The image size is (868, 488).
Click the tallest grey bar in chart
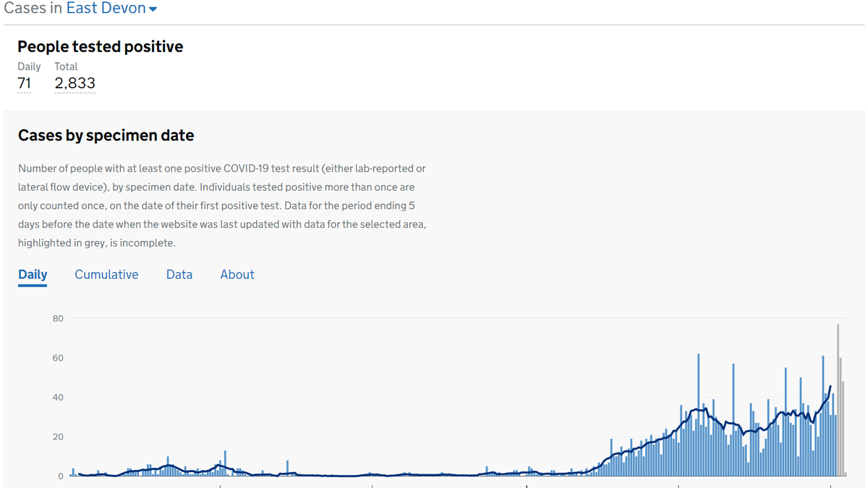838,400
